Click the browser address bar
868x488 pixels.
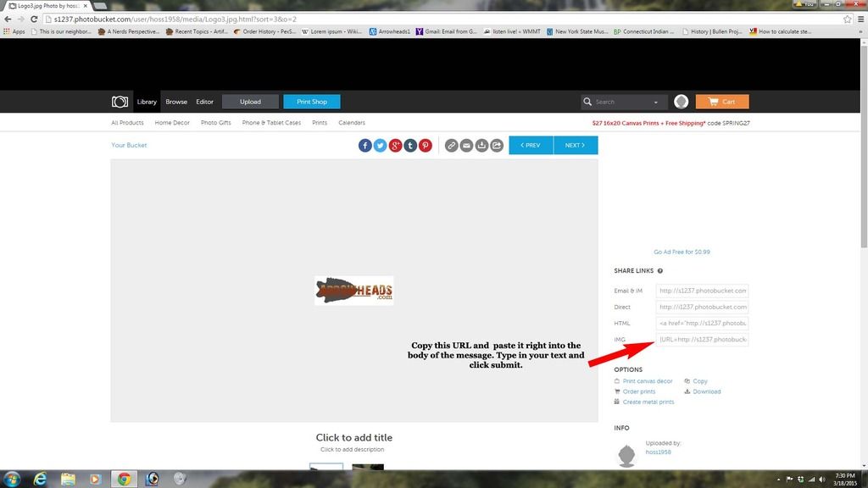(442, 19)
